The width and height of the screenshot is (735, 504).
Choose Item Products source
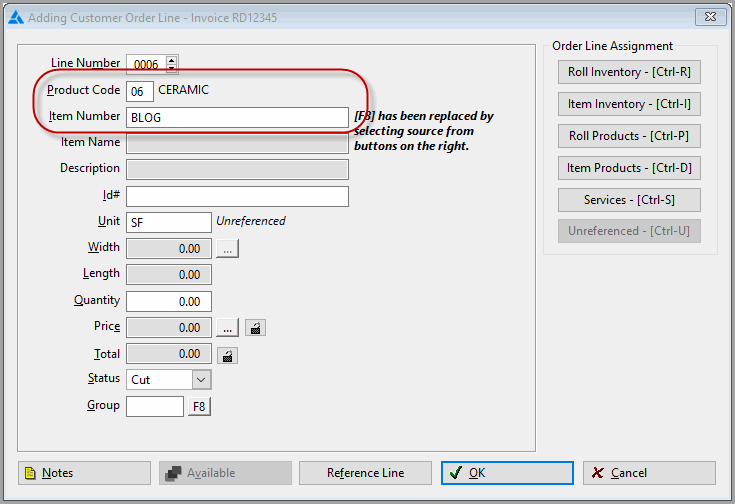[629, 168]
